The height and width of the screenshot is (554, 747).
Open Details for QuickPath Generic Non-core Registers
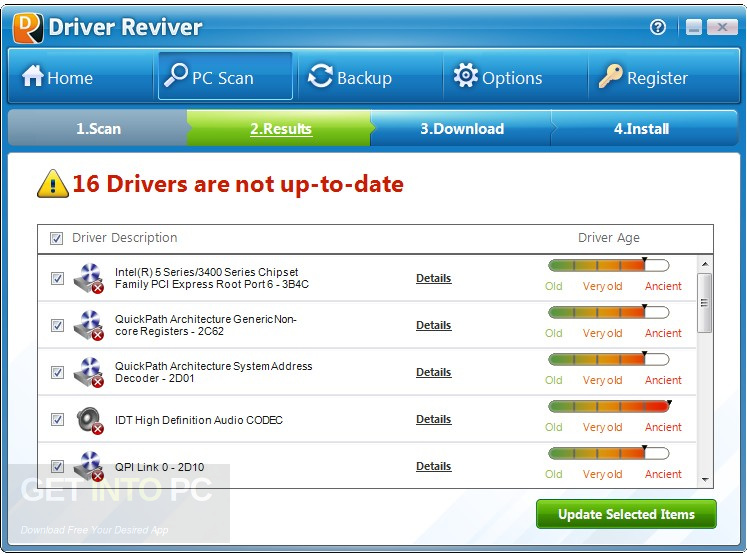(434, 325)
